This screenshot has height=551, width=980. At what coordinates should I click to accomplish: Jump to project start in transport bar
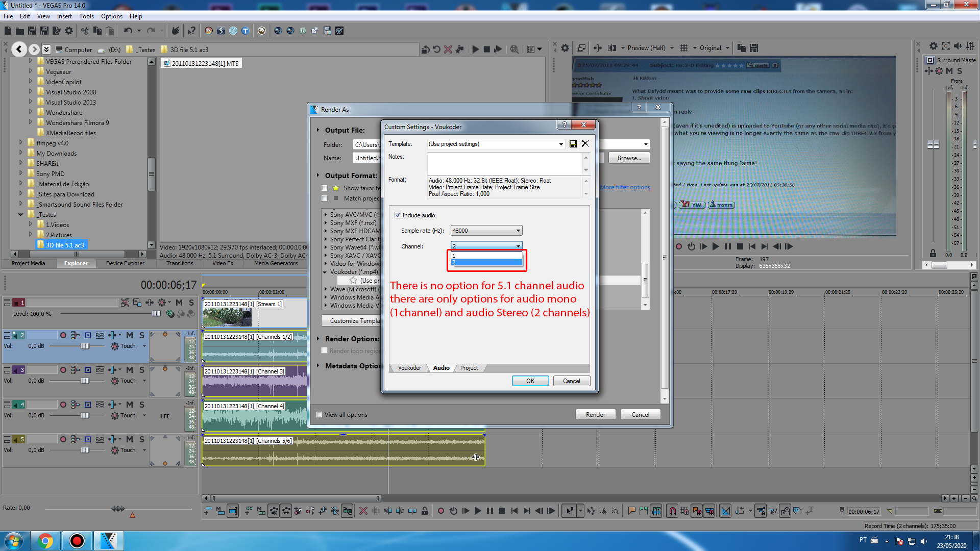[514, 511]
